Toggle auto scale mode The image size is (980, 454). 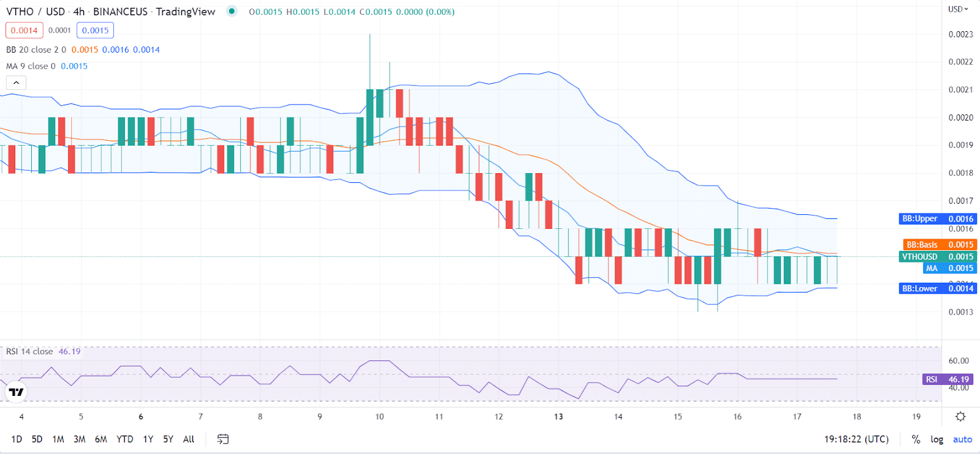click(x=962, y=439)
